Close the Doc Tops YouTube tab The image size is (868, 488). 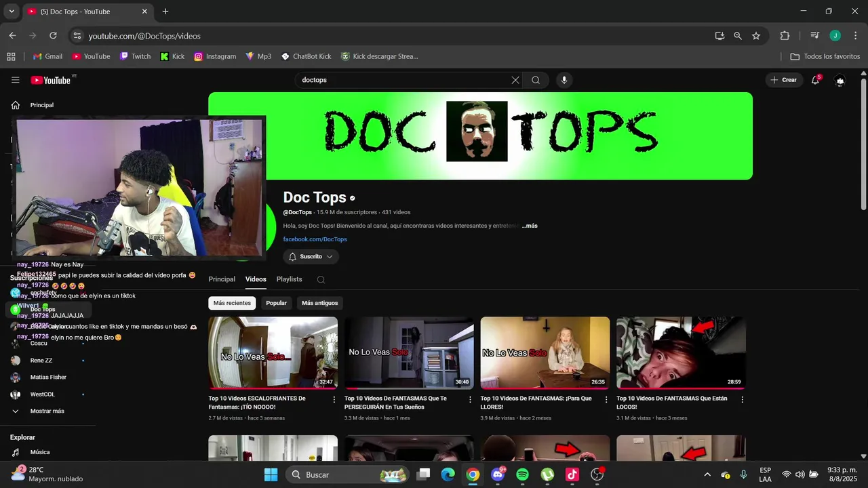144,12
